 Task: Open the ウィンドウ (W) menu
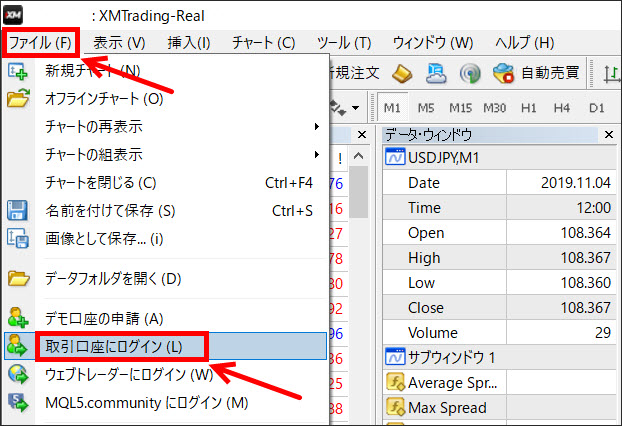[433, 42]
